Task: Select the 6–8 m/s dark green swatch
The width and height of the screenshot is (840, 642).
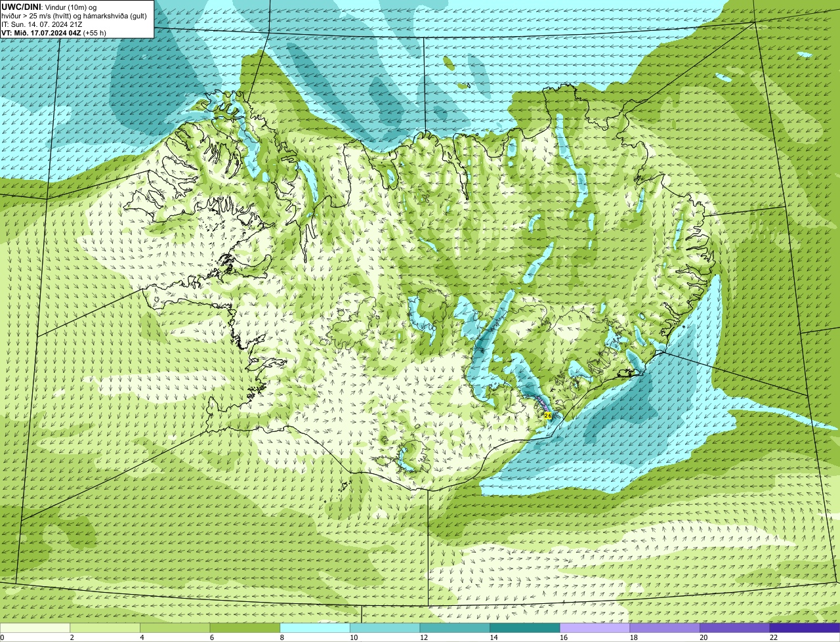Action: click(x=245, y=628)
